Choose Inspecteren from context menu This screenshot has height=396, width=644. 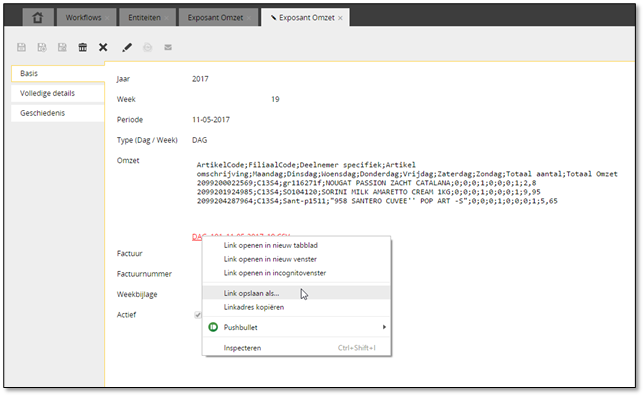[296, 348]
